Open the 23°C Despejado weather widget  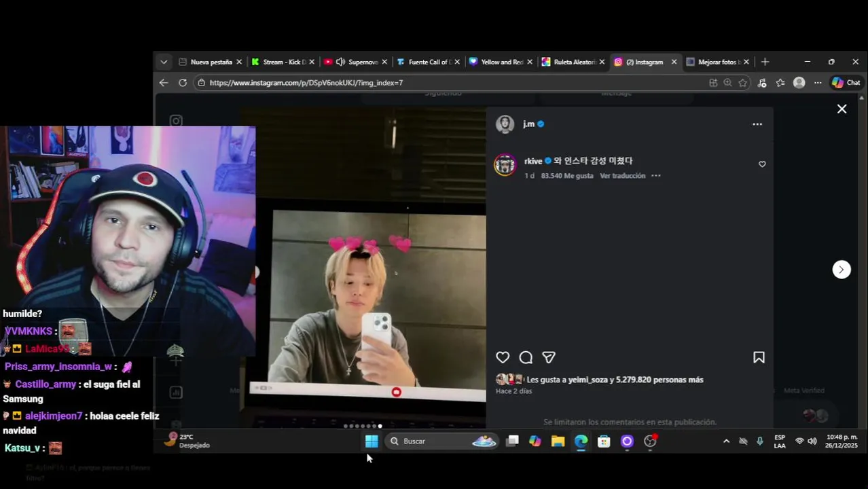(x=188, y=441)
